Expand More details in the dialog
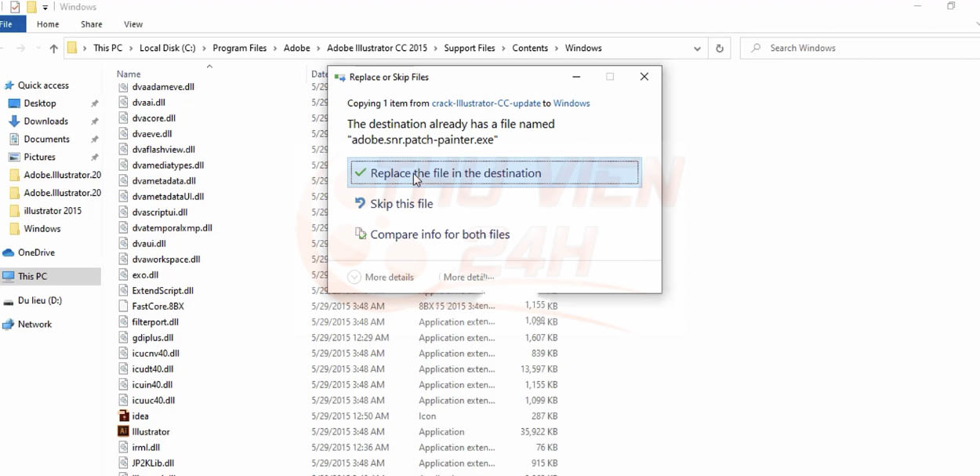This screenshot has height=476, width=980. tap(380, 277)
